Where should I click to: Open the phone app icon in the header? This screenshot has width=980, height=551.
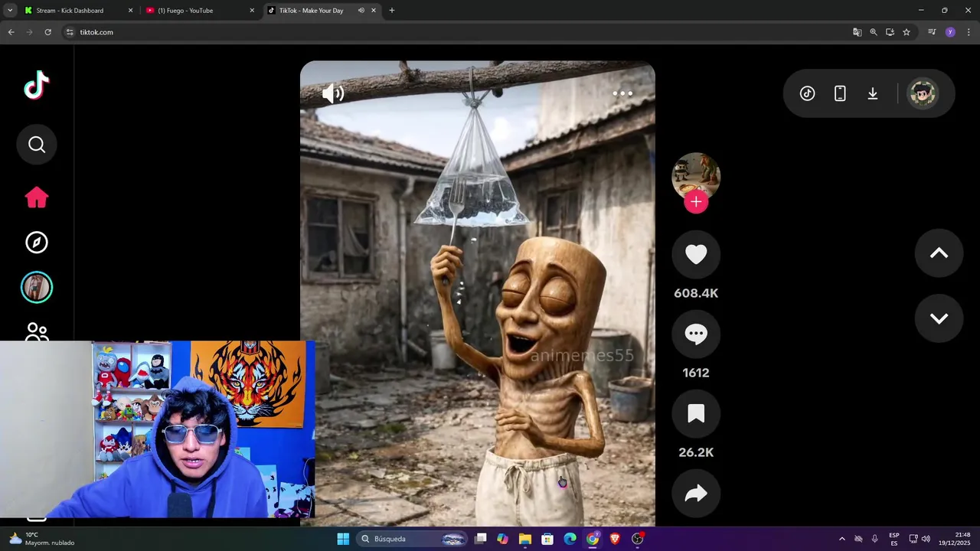[840, 93]
